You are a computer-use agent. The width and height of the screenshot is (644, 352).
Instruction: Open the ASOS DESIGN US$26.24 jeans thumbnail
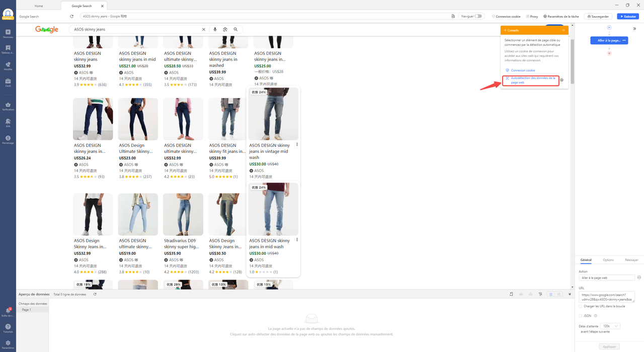pyautogui.click(x=93, y=119)
